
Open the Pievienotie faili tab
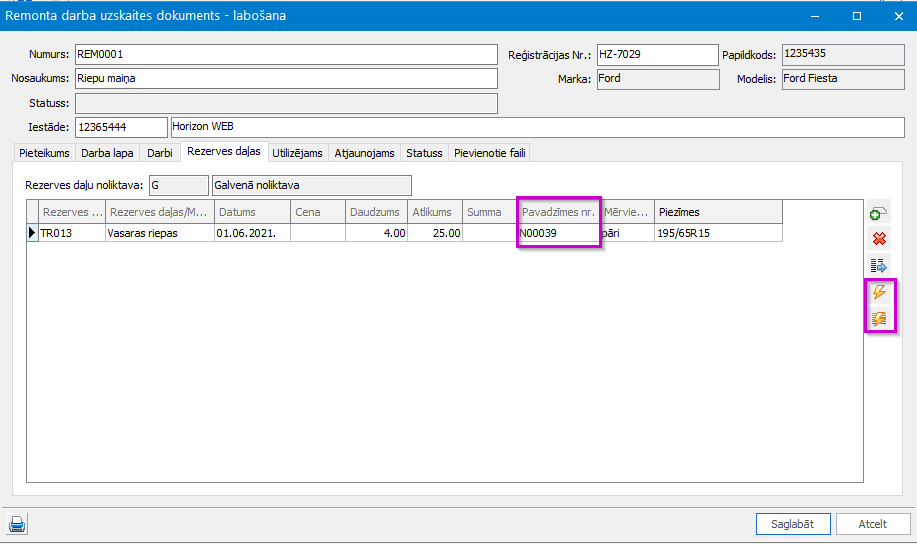click(x=489, y=153)
